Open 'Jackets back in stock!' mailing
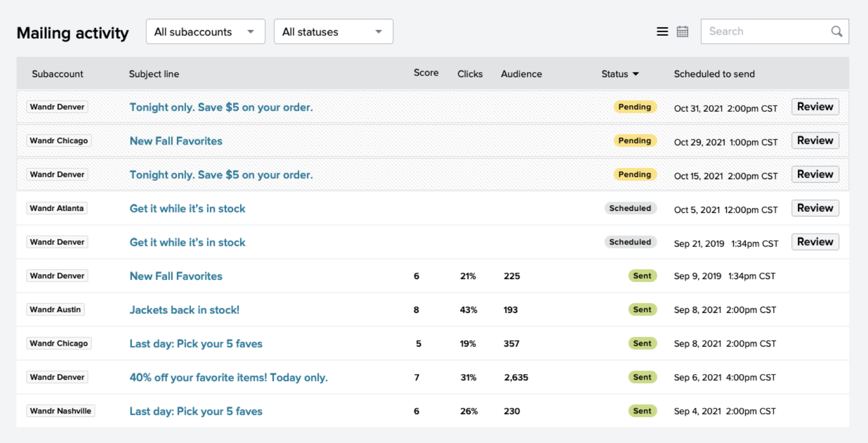The image size is (868, 443). click(x=184, y=310)
